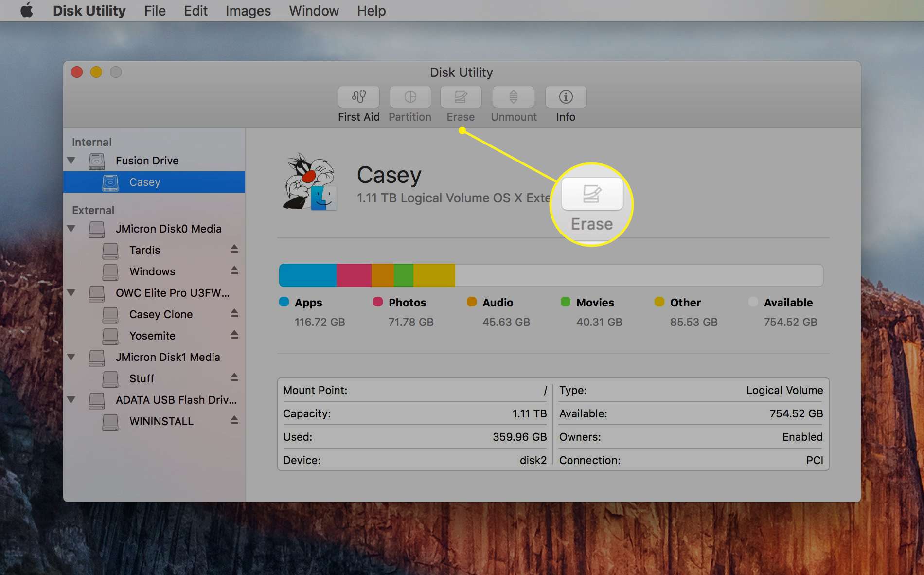Click the Capacity 1.11 TB value
This screenshot has height=575, width=924.
pyautogui.click(x=529, y=413)
